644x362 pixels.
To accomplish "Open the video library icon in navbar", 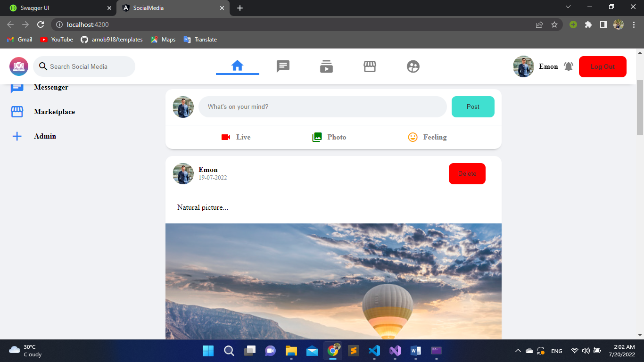I will click(x=326, y=66).
